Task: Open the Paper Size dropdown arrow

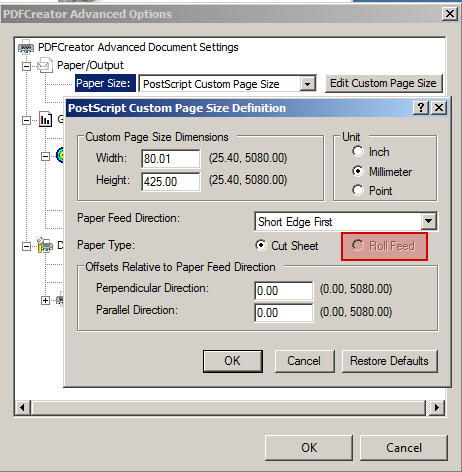Action: click(x=307, y=84)
